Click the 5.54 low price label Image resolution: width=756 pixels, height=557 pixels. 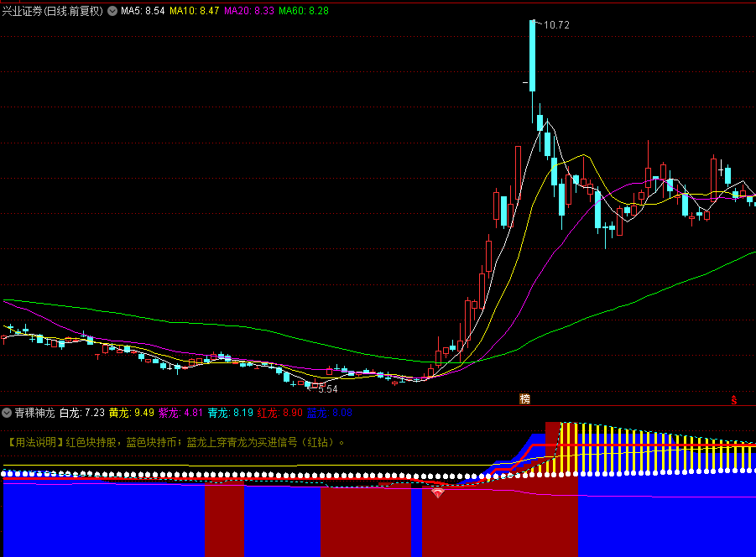coord(328,389)
